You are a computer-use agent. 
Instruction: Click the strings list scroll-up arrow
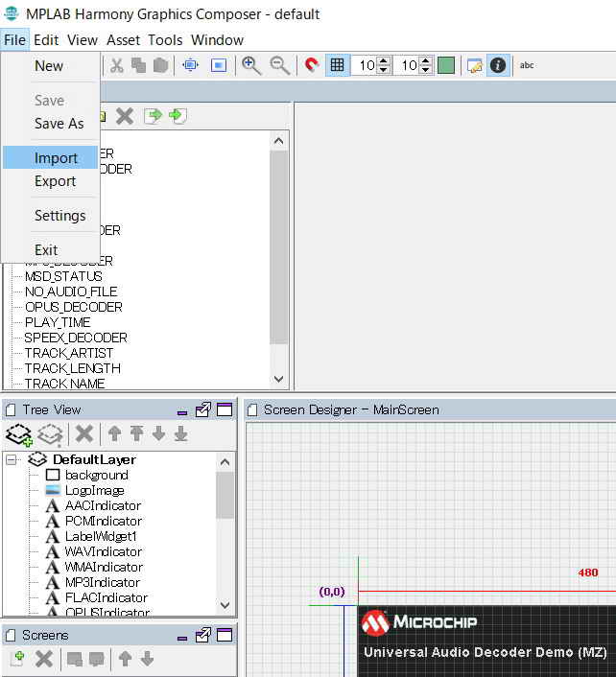point(278,141)
